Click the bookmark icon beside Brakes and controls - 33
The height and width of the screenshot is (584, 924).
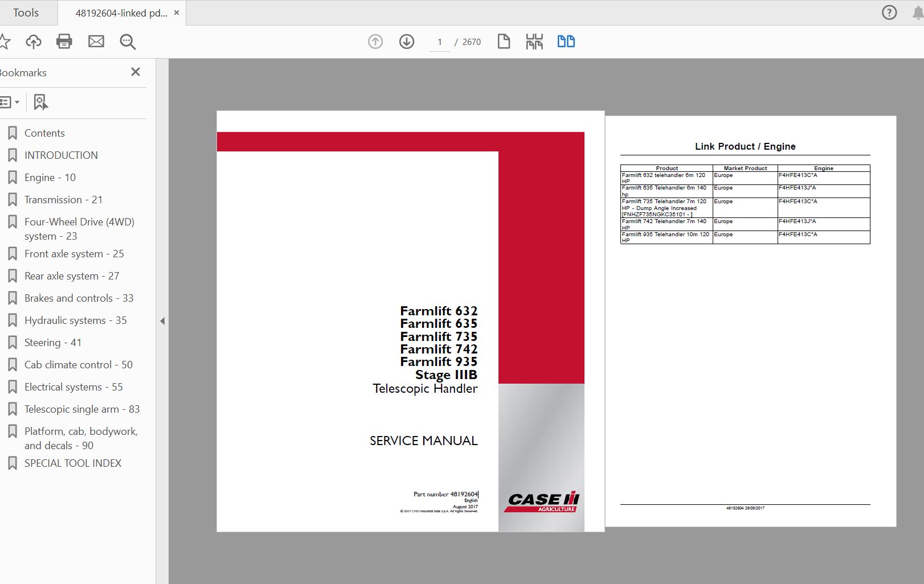point(13,298)
